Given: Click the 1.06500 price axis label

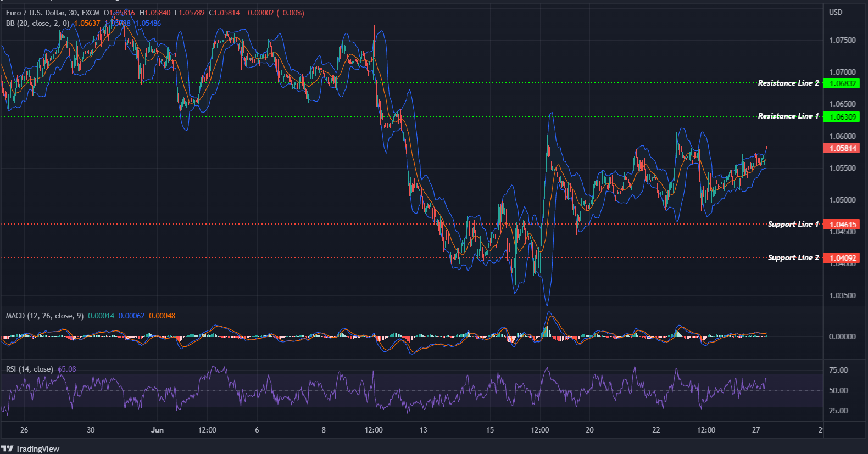Looking at the screenshot, I should [842, 104].
